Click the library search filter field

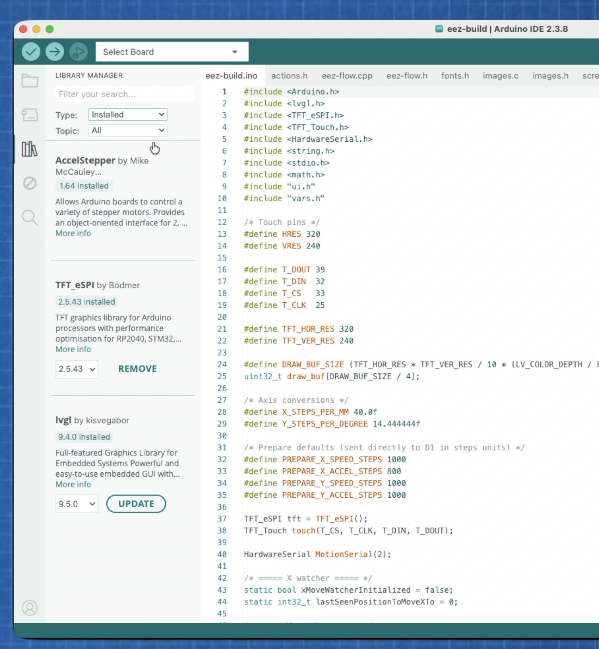coord(124,94)
